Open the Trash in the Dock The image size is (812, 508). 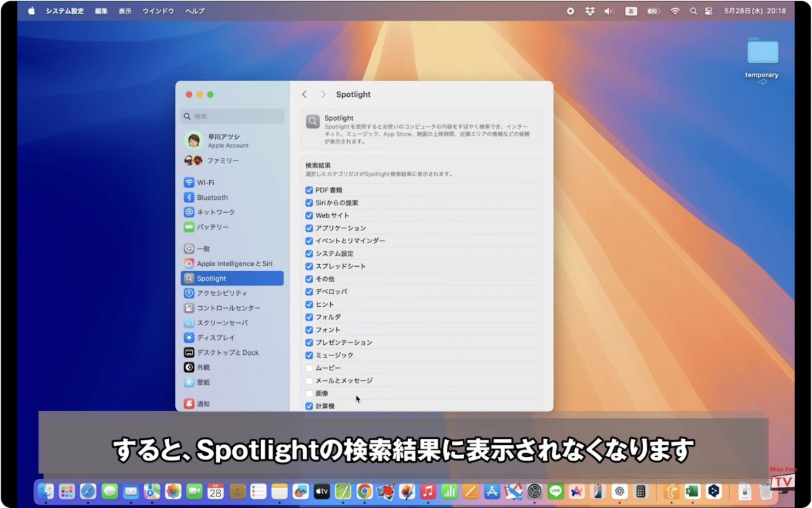click(x=765, y=491)
